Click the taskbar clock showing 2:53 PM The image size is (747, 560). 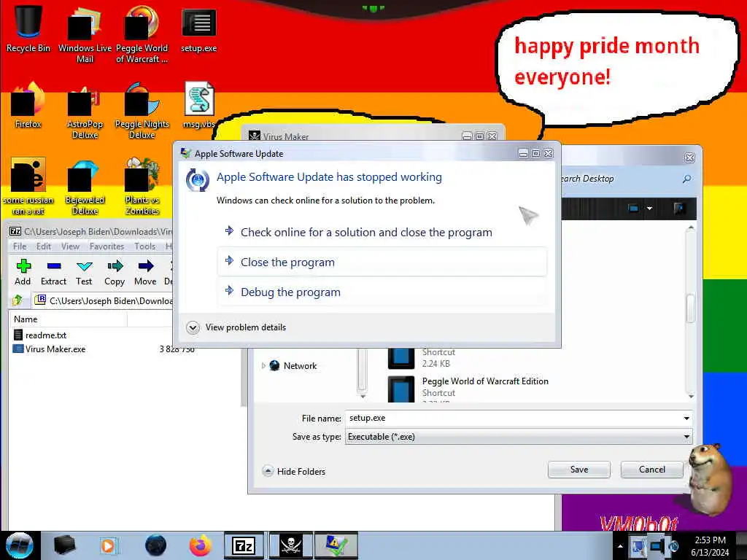pyautogui.click(x=710, y=546)
